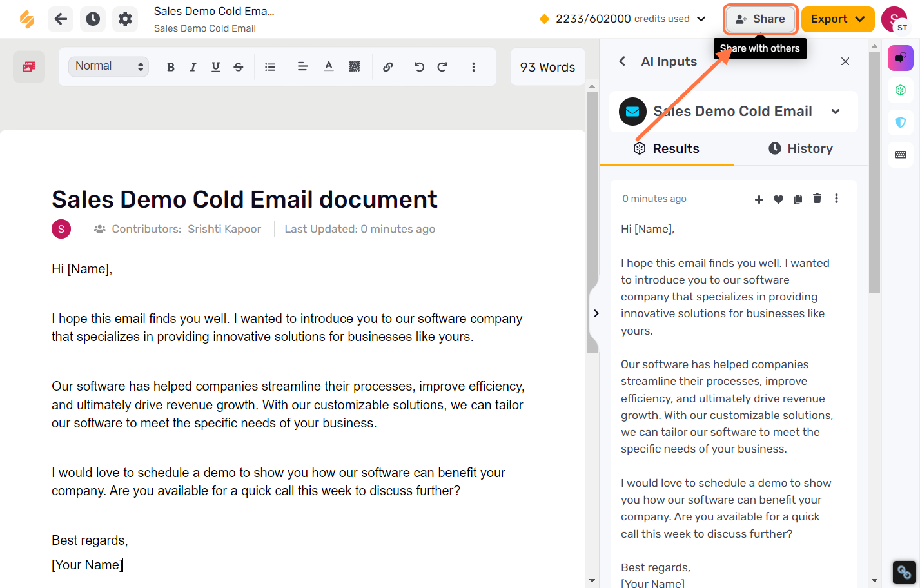Open the Export dropdown menu
This screenshot has width=920, height=588.
click(838, 19)
